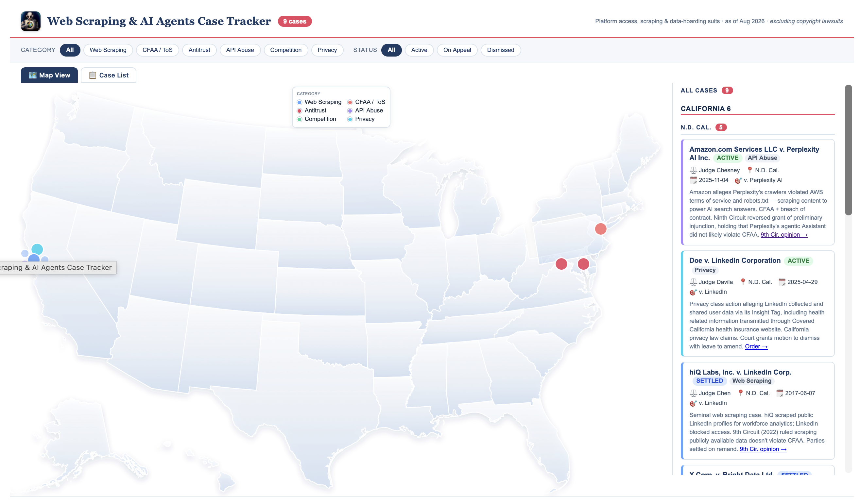Click the target icon beside v. Perplexity AI
Image resolution: width=860 pixels, height=504 pixels.
738,180
